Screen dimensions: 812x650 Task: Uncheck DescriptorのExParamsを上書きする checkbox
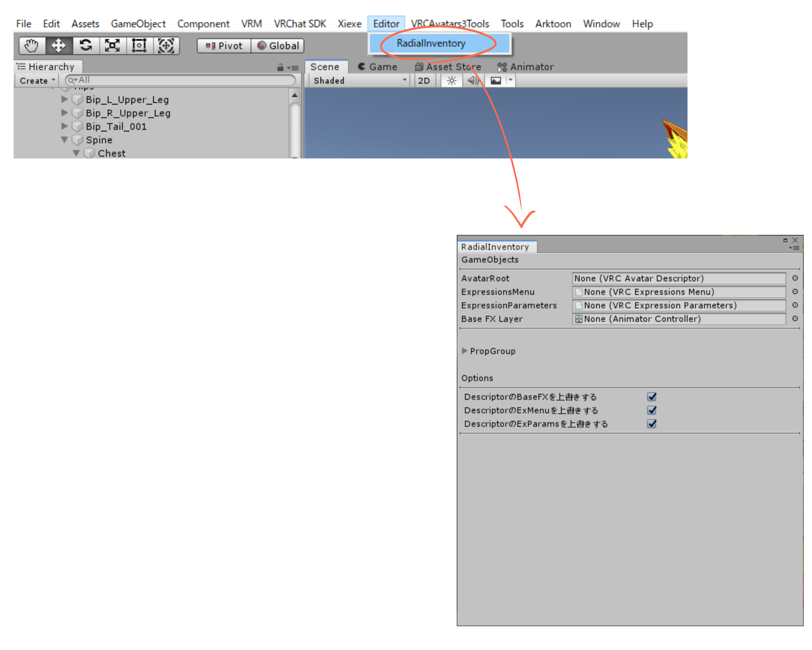tap(652, 424)
